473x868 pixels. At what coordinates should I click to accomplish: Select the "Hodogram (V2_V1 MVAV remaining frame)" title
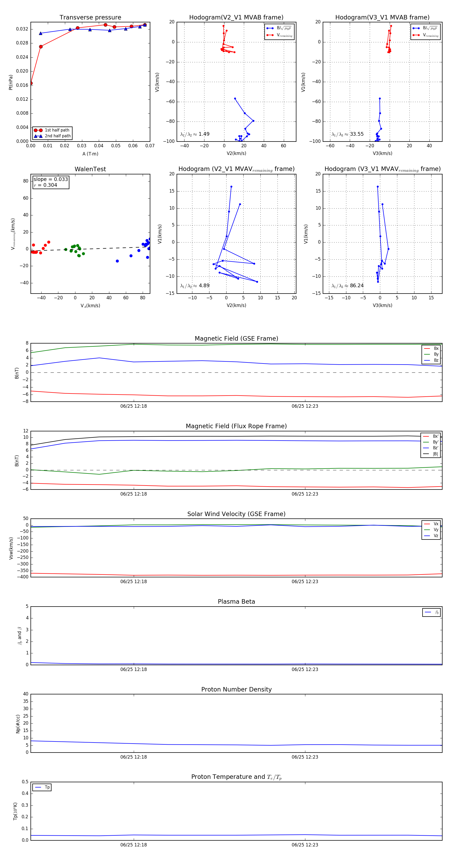236,169
